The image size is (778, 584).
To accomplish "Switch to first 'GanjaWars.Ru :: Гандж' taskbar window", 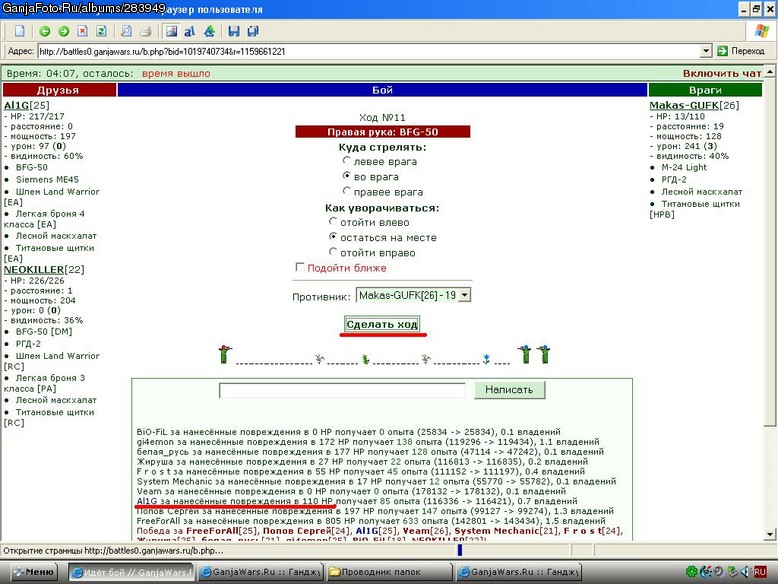I will coord(261,572).
